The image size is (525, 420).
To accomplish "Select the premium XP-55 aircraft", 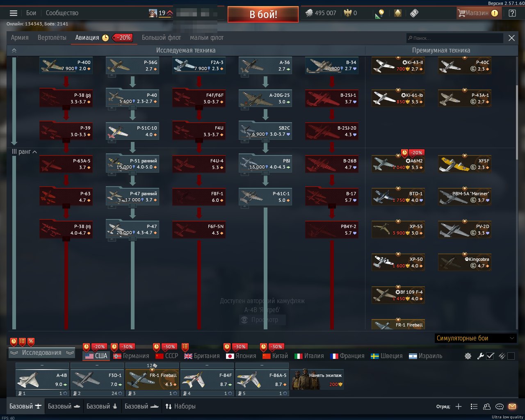I will pos(398,230).
